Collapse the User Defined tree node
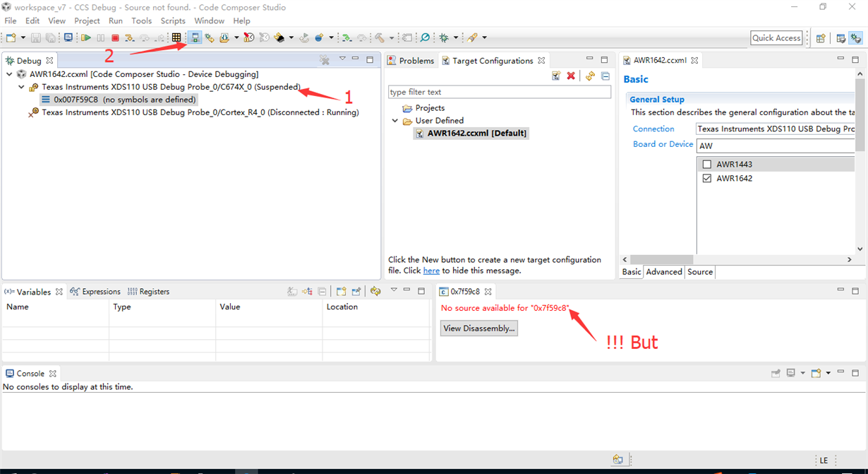Image resolution: width=868 pixels, height=474 pixels. (x=395, y=120)
